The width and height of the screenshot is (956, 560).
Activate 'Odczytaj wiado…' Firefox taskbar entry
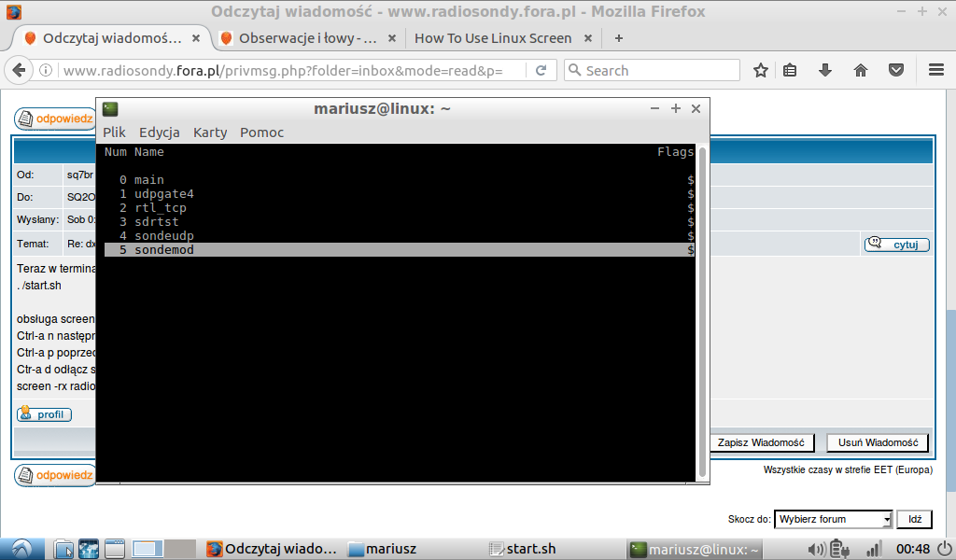click(272, 549)
